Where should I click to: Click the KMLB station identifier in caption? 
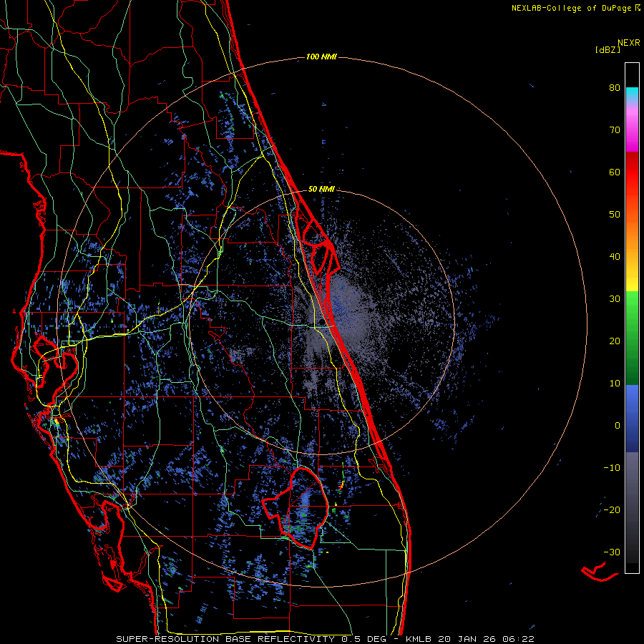pos(418,639)
